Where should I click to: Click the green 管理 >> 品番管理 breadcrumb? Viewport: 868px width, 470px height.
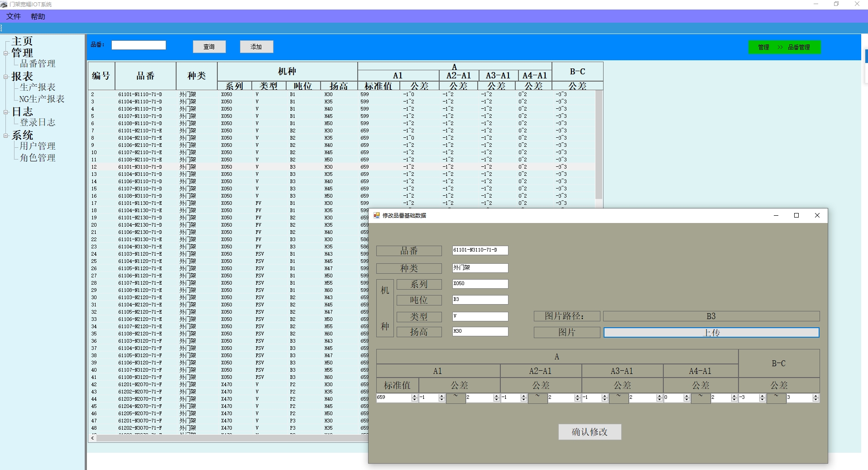(x=784, y=47)
